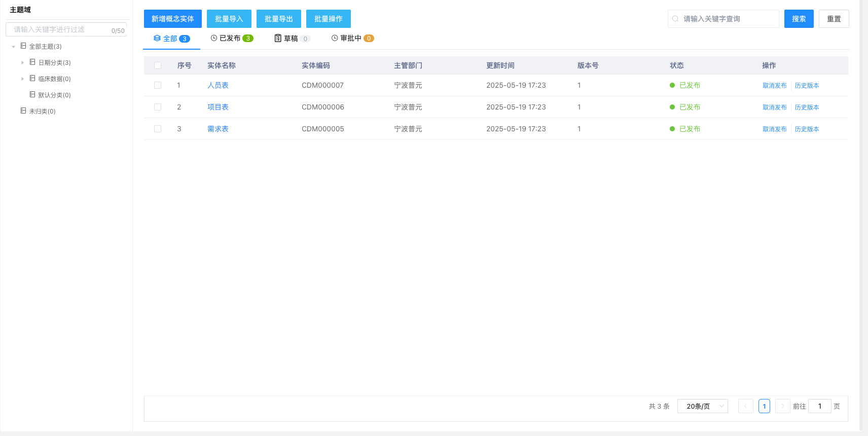
Task: Switch to the 已发布 tab
Action: [x=232, y=38]
